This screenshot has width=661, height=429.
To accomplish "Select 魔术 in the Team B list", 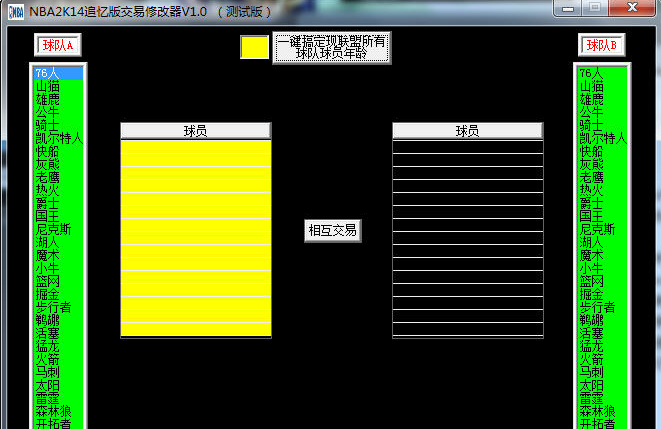I will (602, 255).
